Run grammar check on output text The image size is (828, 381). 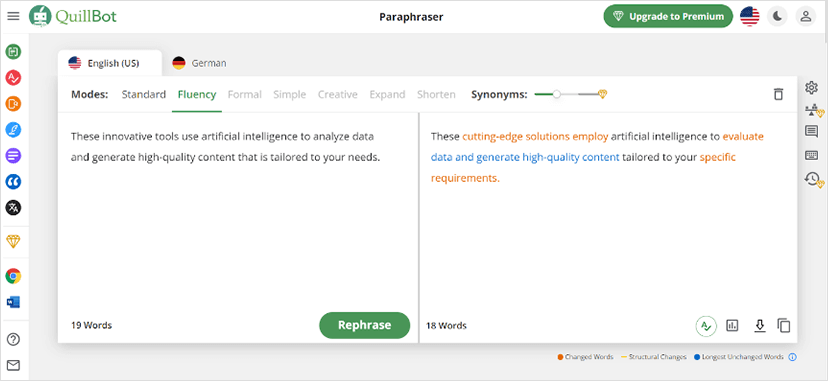[705, 326]
